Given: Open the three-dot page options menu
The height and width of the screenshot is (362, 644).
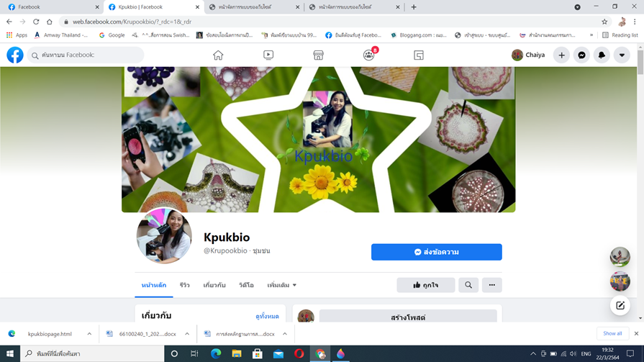Looking at the screenshot, I should click(x=492, y=285).
